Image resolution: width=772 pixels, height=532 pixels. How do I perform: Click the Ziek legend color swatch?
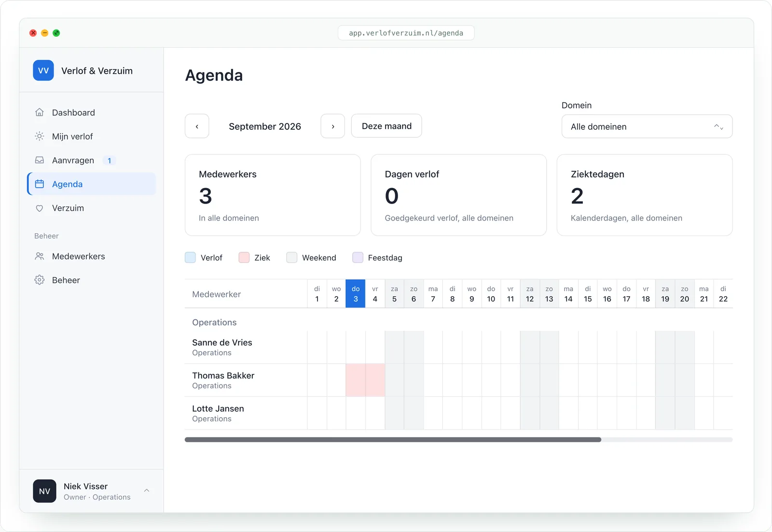(x=244, y=258)
